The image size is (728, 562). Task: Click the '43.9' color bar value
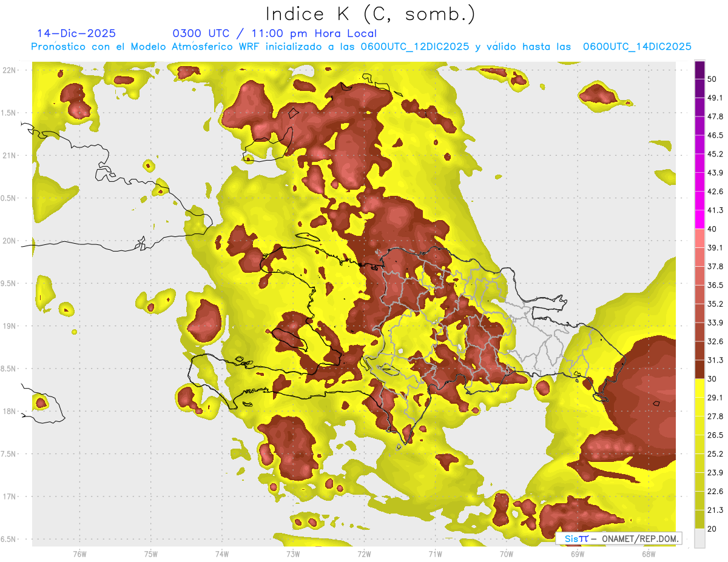(x=715, y=173)
